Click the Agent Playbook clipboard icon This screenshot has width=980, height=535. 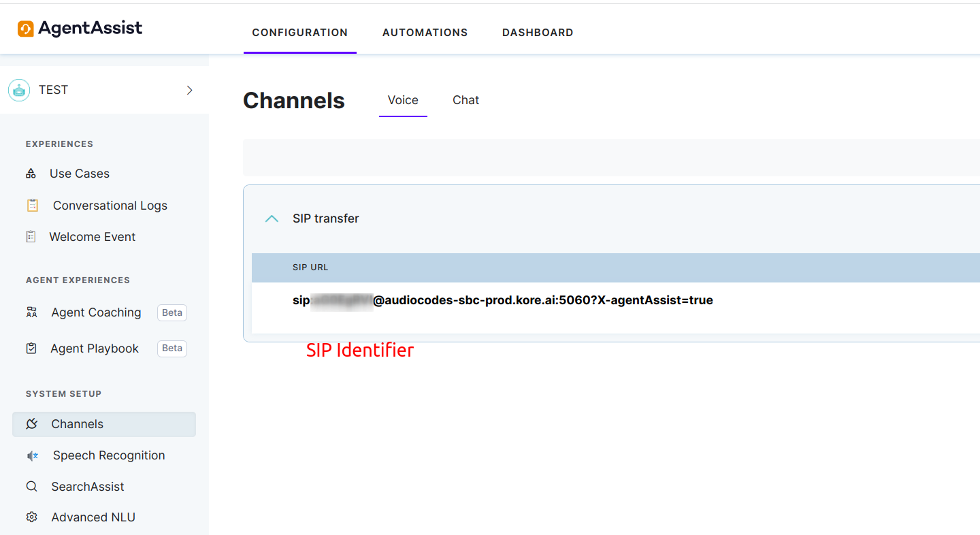coord(31,348)
